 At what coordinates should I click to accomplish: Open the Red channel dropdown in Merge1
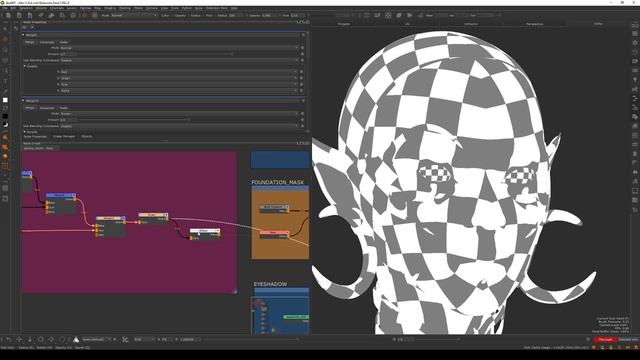pos(179,72)
